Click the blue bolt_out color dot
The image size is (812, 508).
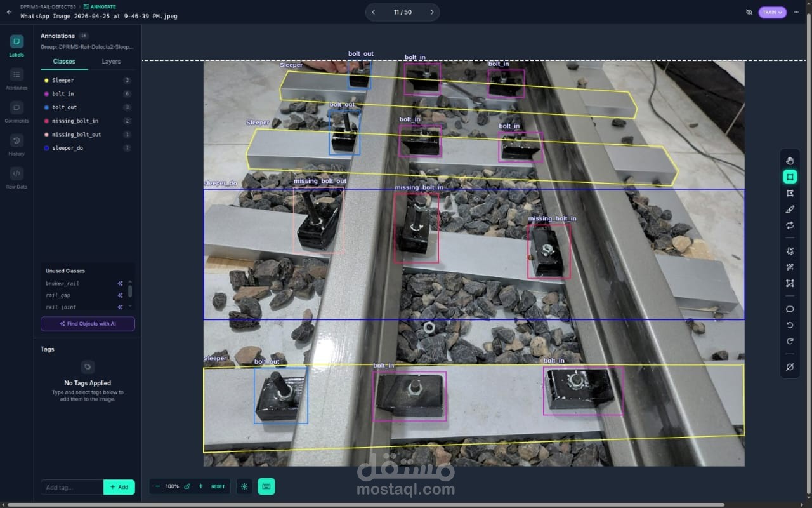pyautogui.click(x=46, y=107)
